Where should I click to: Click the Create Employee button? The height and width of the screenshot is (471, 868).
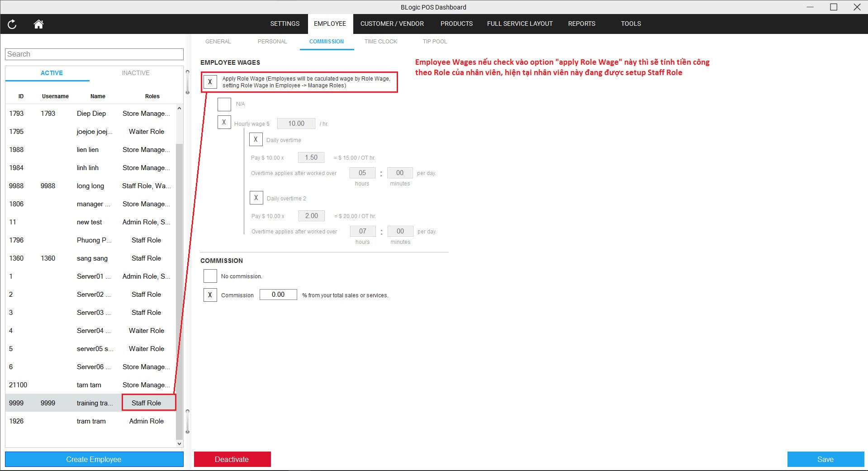pos(94,459)
